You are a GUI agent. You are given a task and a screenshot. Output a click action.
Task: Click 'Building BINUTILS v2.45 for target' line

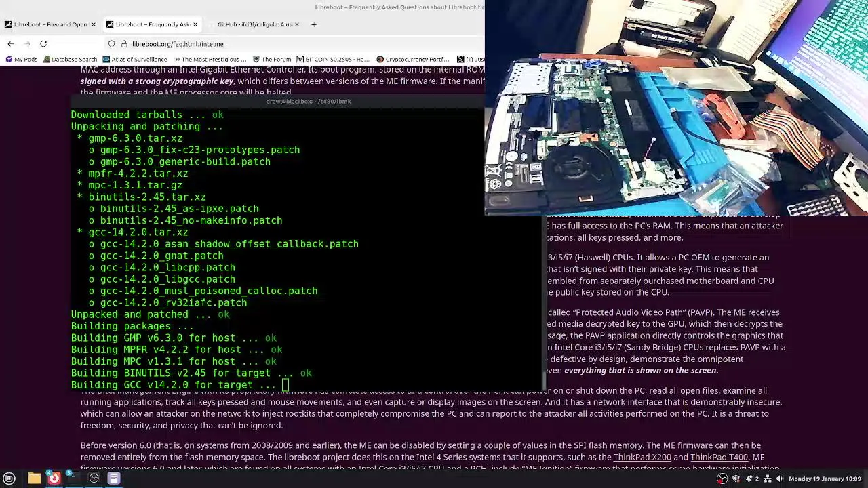pos(191,373)
